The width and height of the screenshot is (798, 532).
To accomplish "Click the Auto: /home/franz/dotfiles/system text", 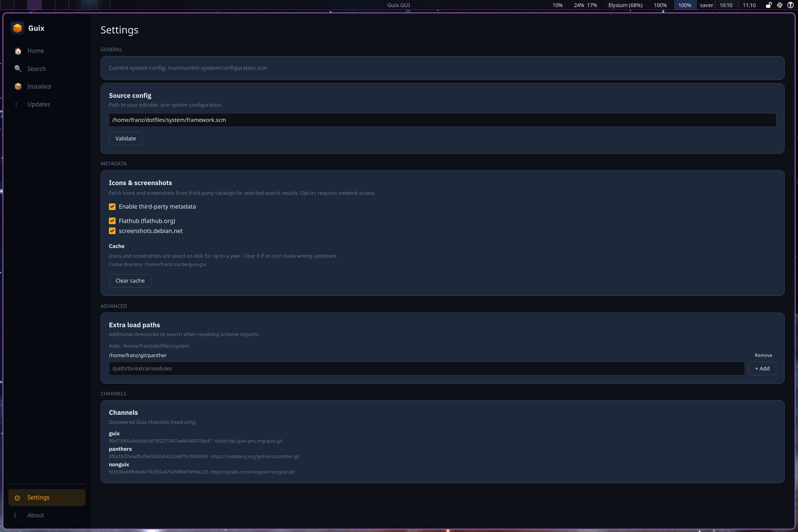I will click(149, 346).
